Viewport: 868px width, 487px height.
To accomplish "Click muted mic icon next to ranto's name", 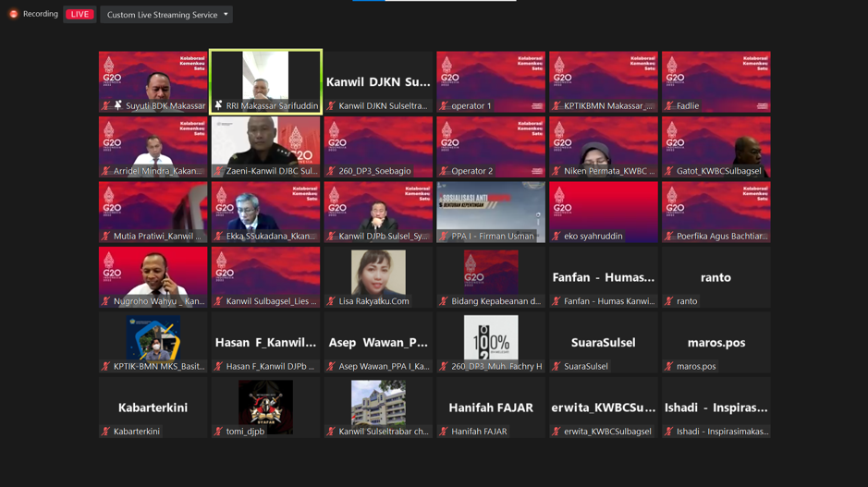I will [669, 301].
